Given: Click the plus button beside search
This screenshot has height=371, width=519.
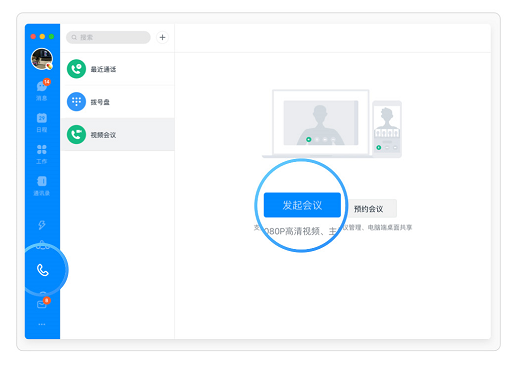Looking at the screenshot, I should click(x=162, y=37).
